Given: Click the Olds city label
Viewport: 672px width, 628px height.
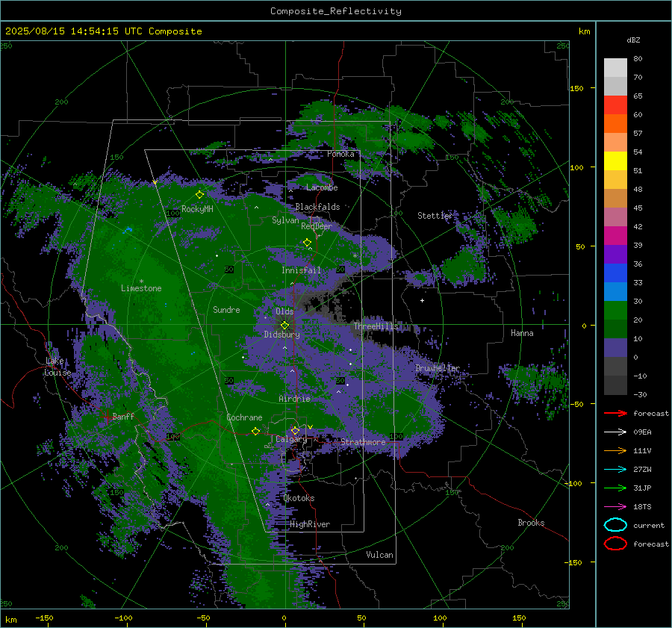Looking at the screenshot, I should (x=284, y=311).
